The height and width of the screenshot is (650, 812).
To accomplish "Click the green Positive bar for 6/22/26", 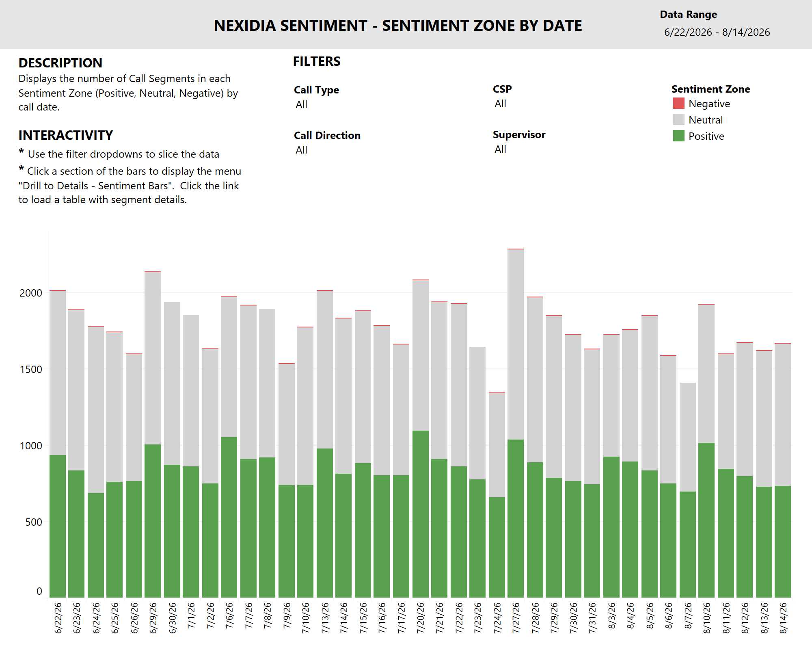I will click(x=58, y=526).
